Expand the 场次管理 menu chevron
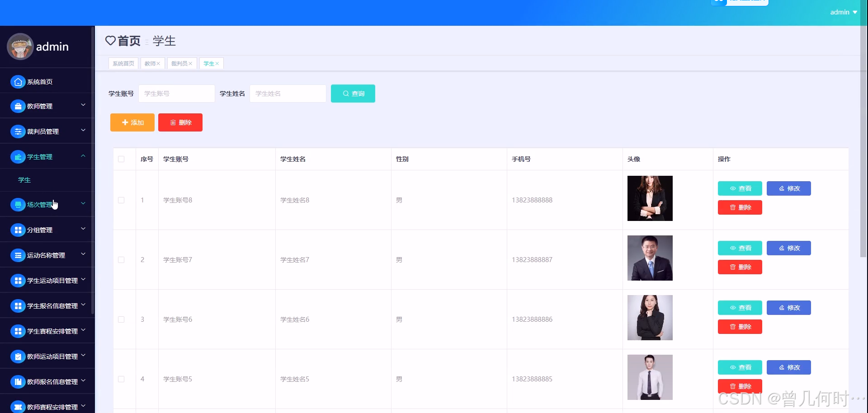Image resolution: width=868 pixels, height=413 pixels. pyautogui.click(x=83, y=203)
